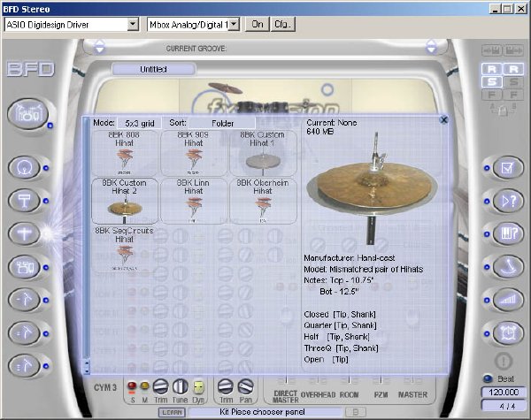This screenshot has width=531, height=420.
Task: Select the Untitled kit tab
Action: (153, 69)
